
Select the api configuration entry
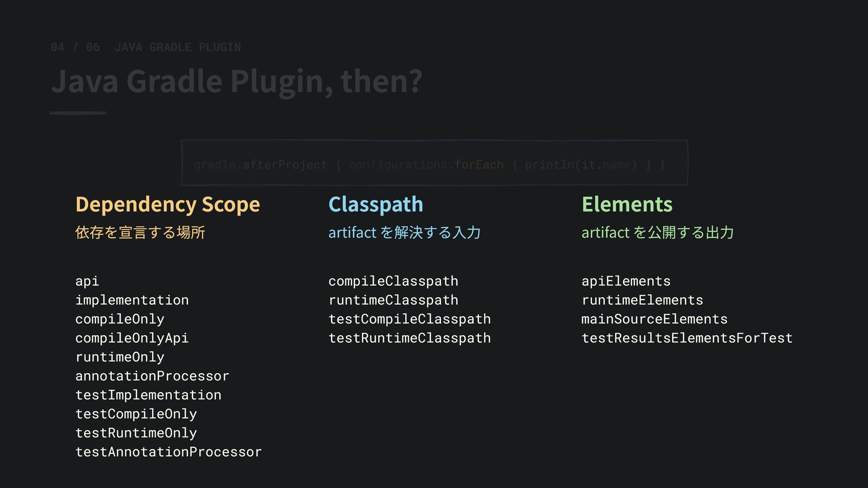87,281
